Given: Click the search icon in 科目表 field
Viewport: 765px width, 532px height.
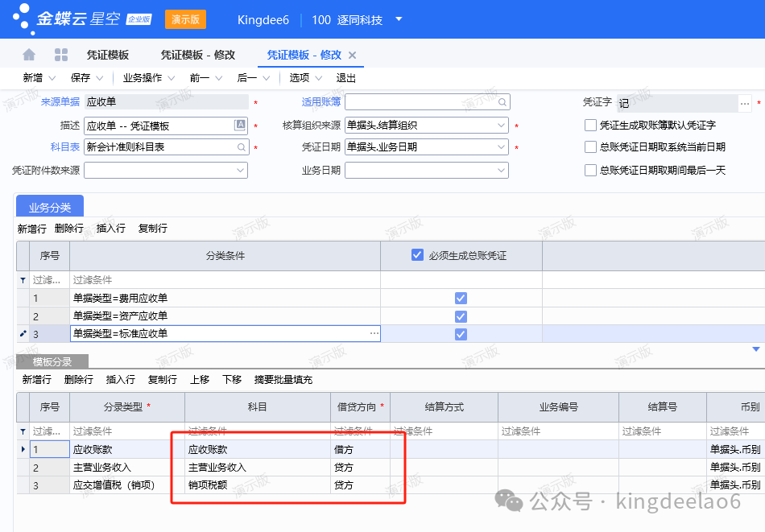Looking at the screenshot, I should [x=242, y=147].
